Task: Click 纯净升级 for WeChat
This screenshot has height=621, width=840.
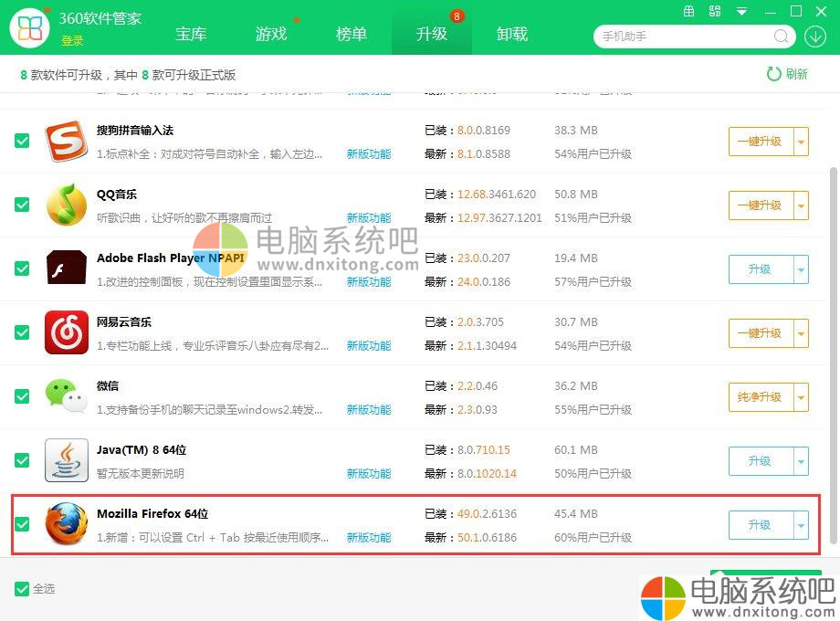Action: [x=761, y=397]
